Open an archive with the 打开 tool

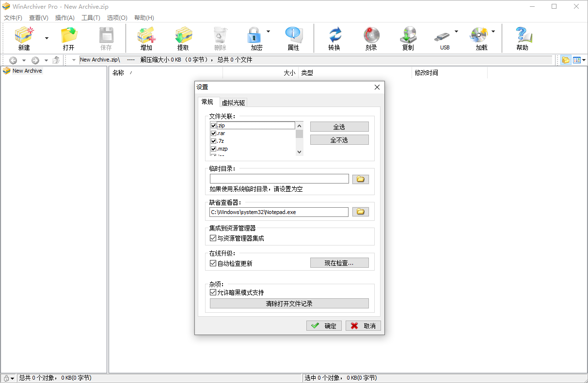(x=68, y=38)
